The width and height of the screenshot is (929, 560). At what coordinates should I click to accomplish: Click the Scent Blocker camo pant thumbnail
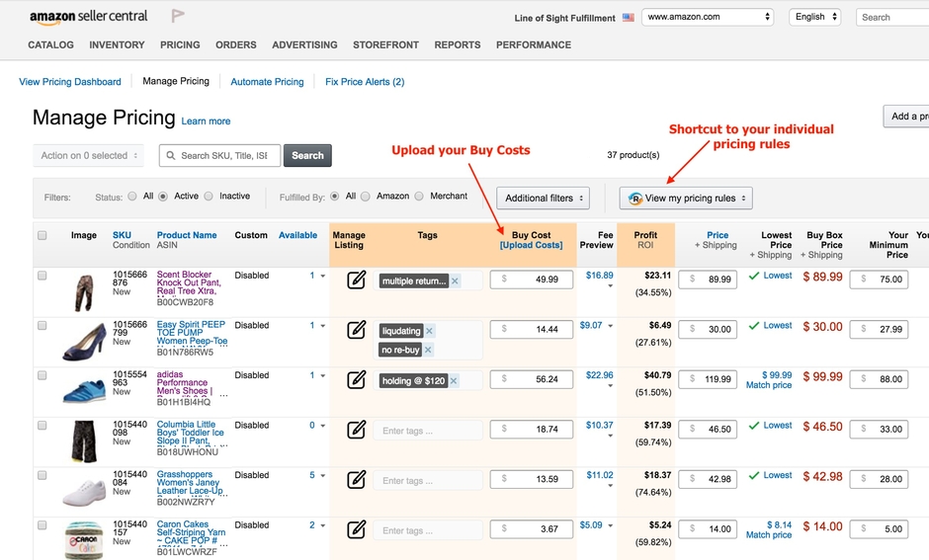point(84,292)
